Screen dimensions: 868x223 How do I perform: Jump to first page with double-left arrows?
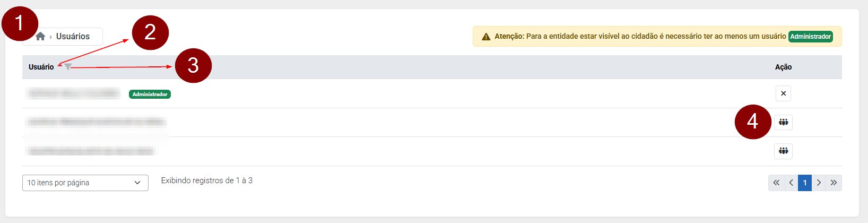click(x=776, y=183)
